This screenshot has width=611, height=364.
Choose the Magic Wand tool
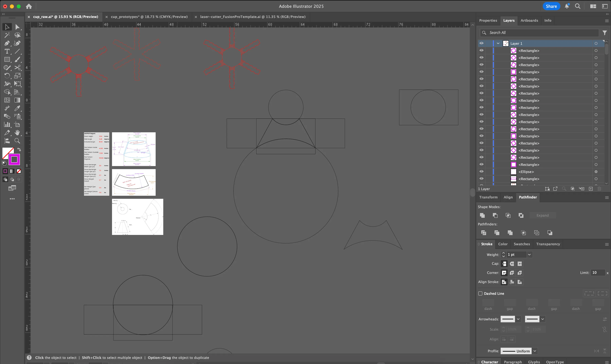pyautogui.click(x=7, y=35)
